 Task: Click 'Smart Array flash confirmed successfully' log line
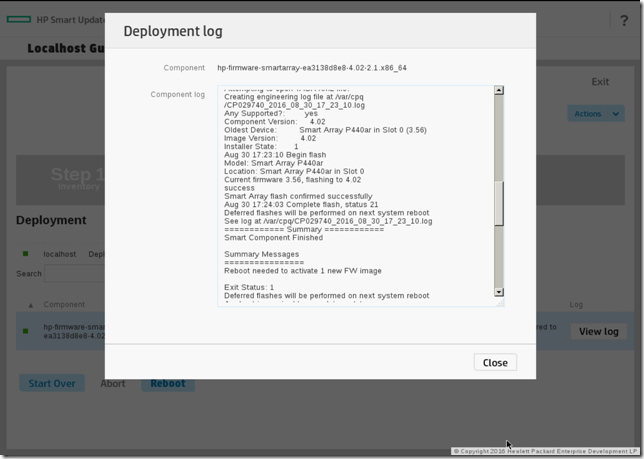[298, 196]
